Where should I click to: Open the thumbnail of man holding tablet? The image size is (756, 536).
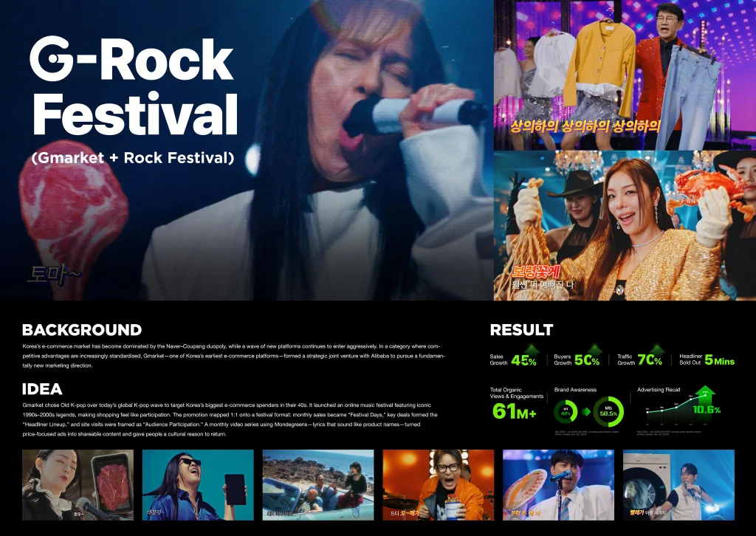[198, 485]
